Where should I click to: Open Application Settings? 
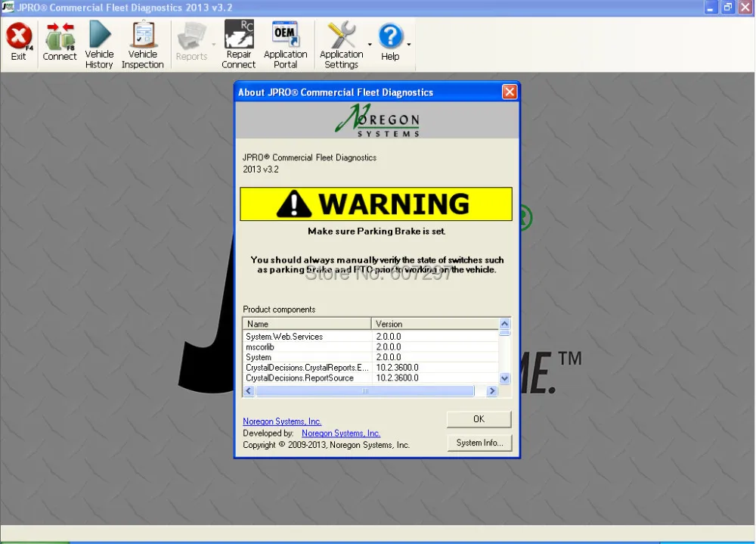click(342, 45)
